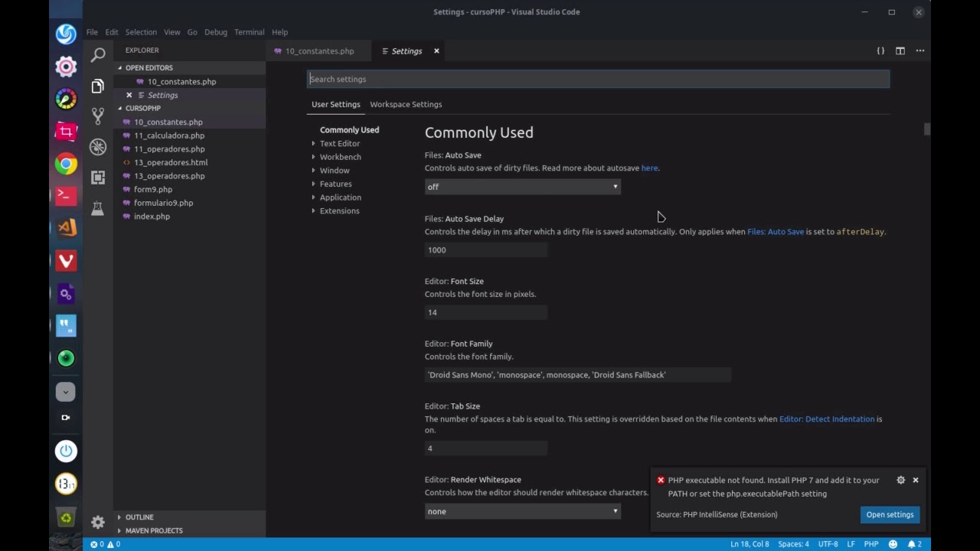Open settings JSON braces icon

point(880,51)
